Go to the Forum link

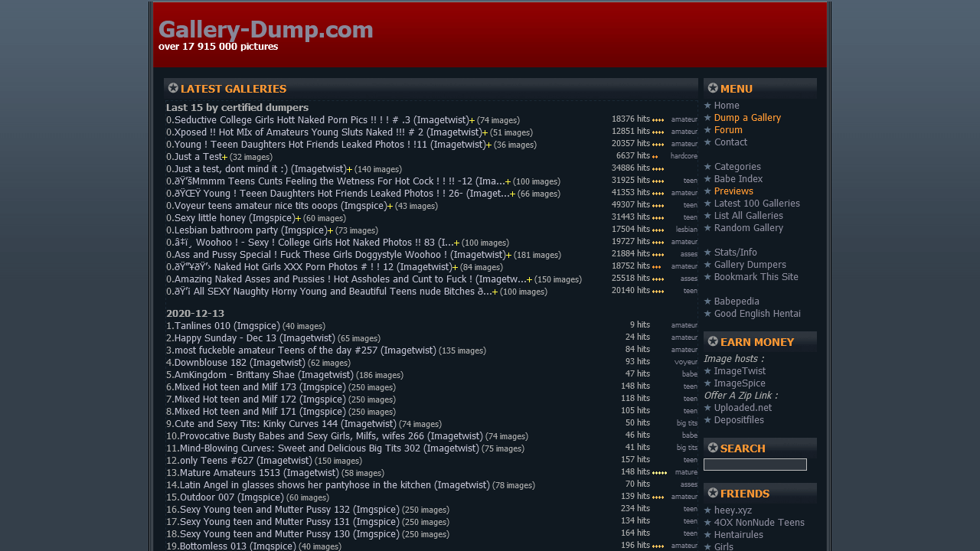tap(727, 130)
